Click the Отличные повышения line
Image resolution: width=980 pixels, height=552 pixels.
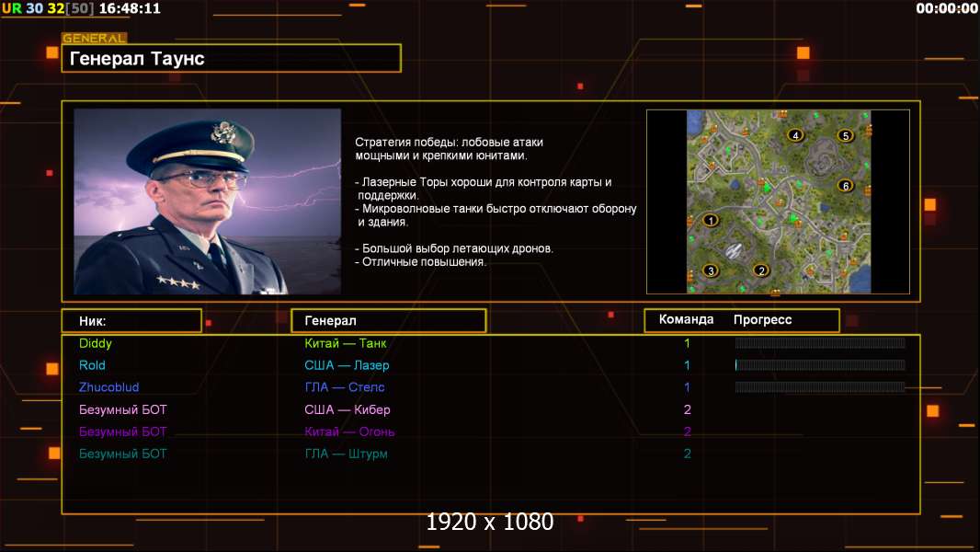point(420,262)
